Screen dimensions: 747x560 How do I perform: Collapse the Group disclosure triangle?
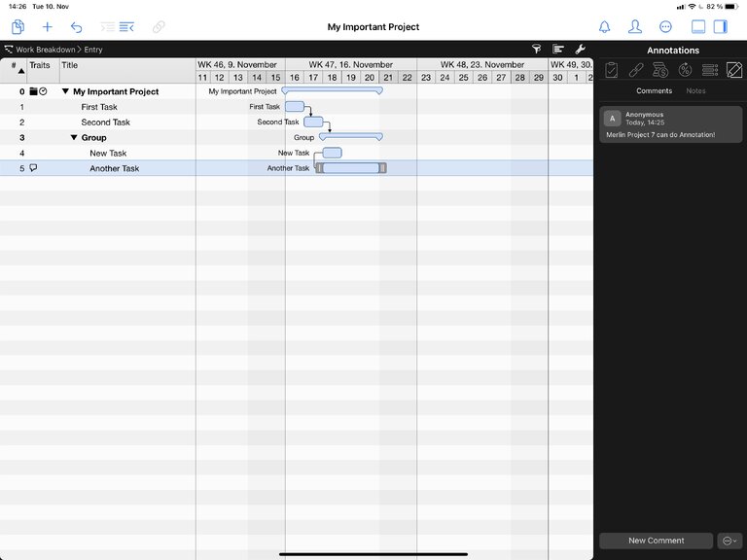click(74, 138)
